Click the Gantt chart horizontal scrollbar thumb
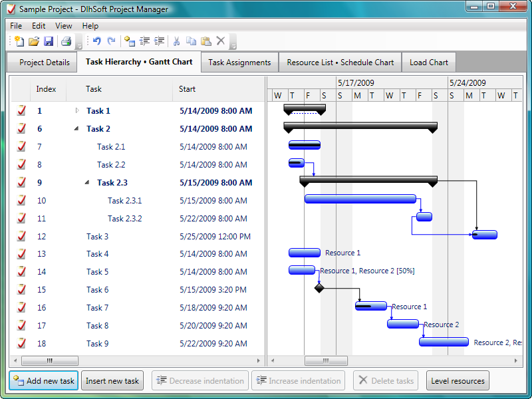This screenshot has height=399, width=532. point(326,360)
